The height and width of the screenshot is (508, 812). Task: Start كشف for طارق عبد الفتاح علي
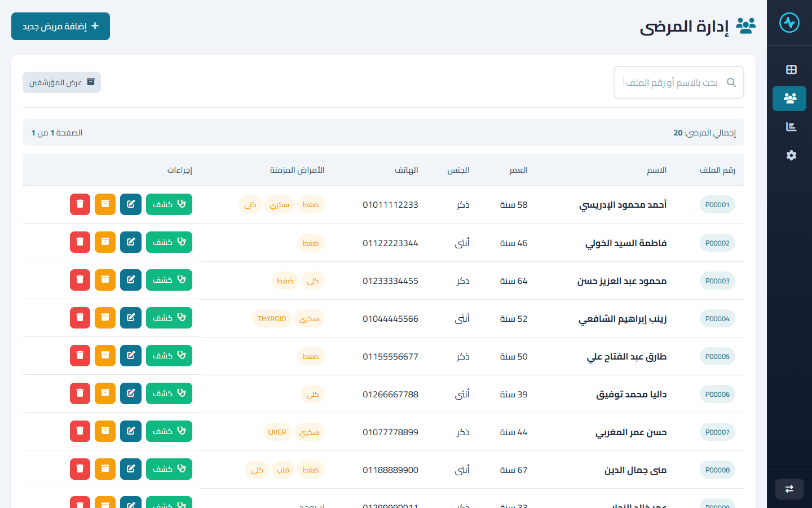click(x=169, y=356)
